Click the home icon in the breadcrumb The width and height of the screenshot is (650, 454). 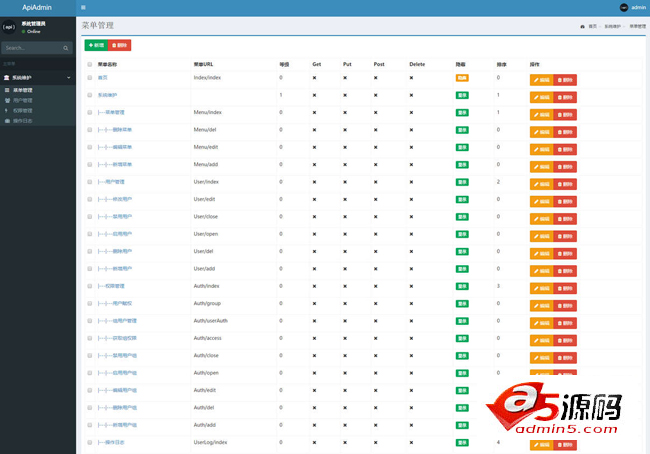(x=582, y=26)
